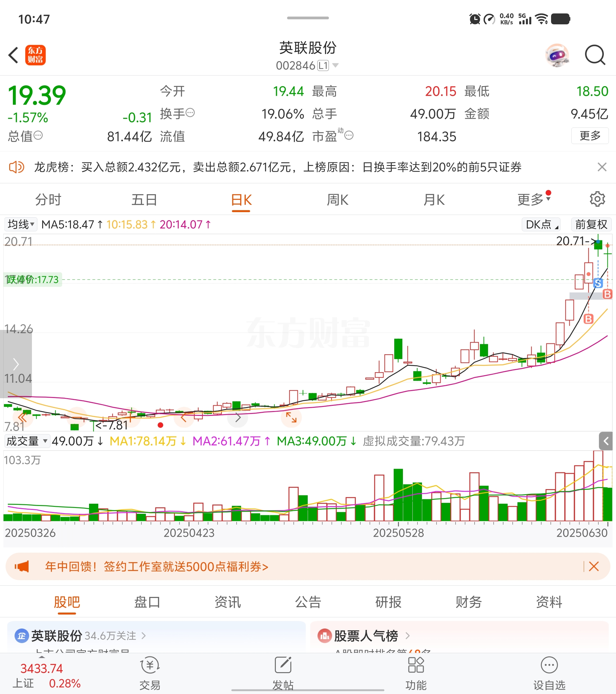Switch to the 公告 tab
This screenshot has width=616, height=694.
[x=308, y=602]
